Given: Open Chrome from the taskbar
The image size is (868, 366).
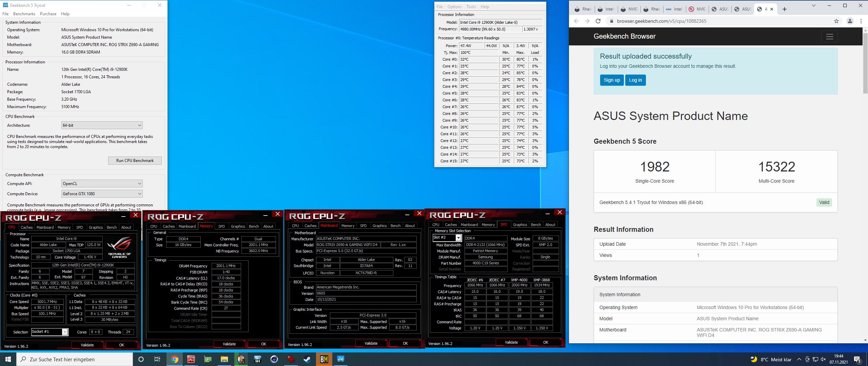Looking at the screenshot, I should coord(175,359).
